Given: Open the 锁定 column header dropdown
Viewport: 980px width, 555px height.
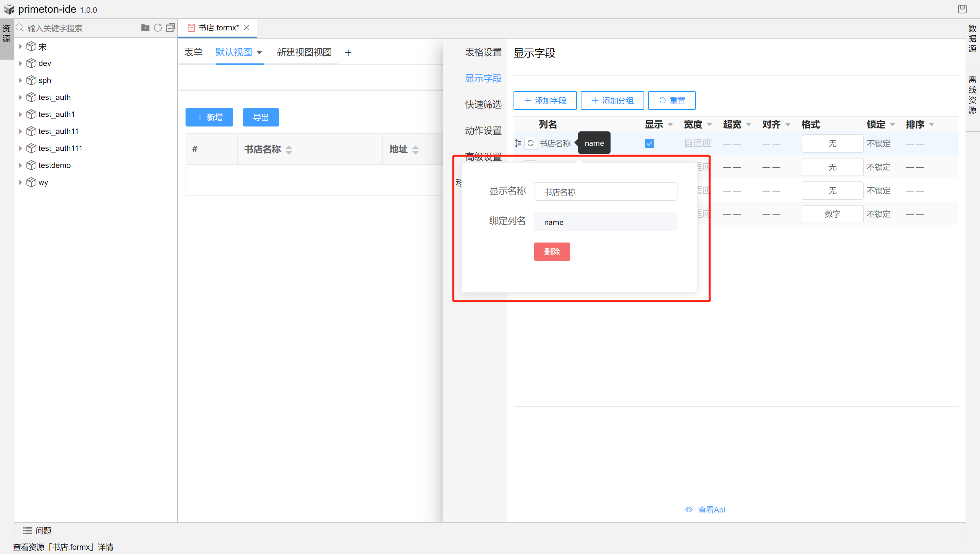Looking at the screenshot, I should [892, 125].
